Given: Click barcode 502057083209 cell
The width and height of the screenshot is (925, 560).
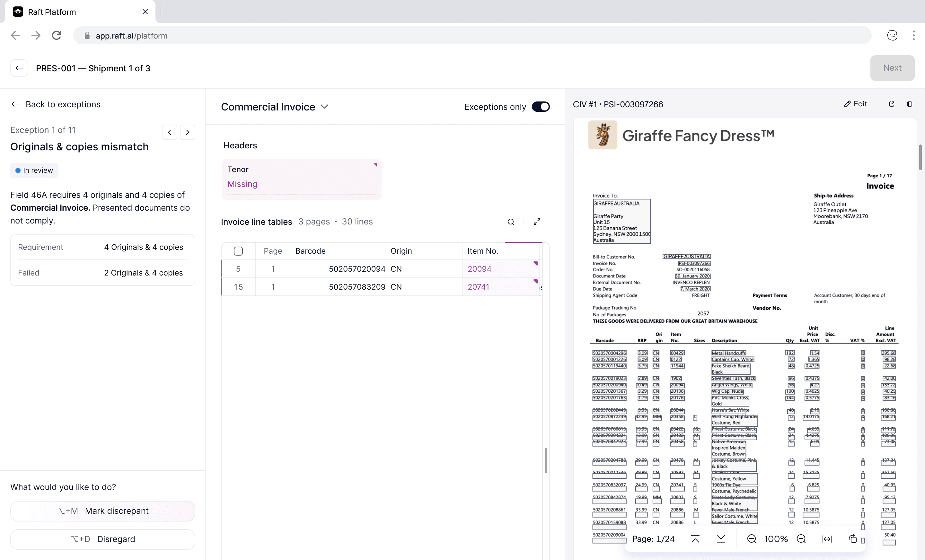Looking at the screenshot, I should pyautogui.click(x=338, y=287).
